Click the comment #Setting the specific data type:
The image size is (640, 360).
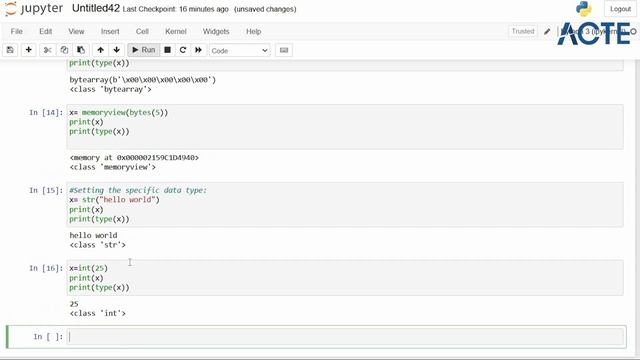point(138,190)
